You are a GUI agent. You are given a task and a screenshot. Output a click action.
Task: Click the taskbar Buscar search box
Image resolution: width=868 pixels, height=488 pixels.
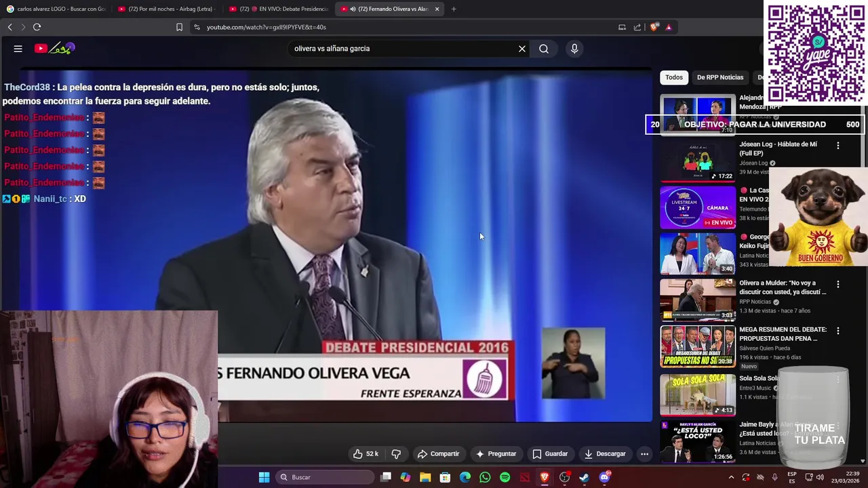[325, 477]
